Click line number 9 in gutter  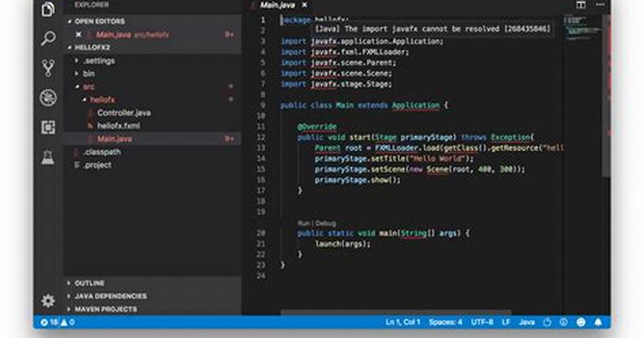pos(262,105)
